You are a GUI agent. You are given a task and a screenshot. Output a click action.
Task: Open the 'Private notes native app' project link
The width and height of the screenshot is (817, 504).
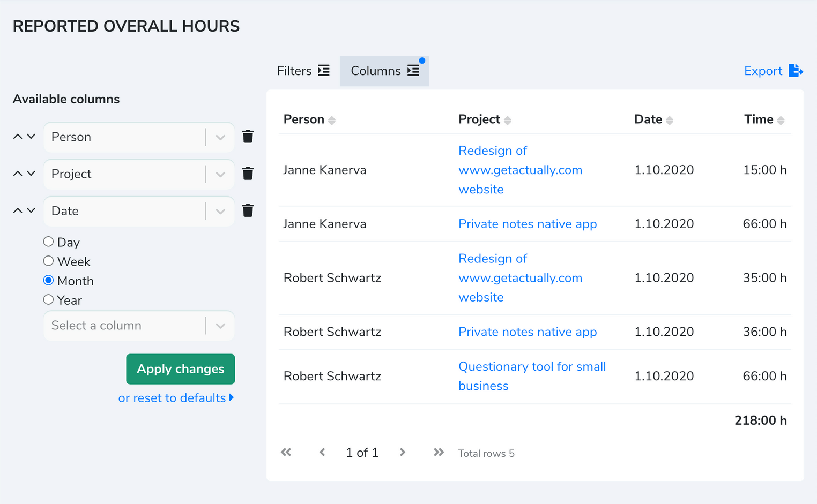[527, 224]
